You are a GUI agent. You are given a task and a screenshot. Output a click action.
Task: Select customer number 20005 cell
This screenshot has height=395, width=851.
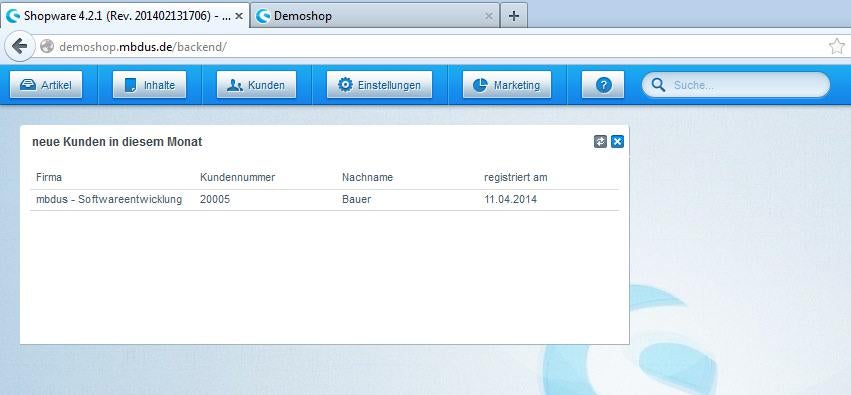point(215,199)
